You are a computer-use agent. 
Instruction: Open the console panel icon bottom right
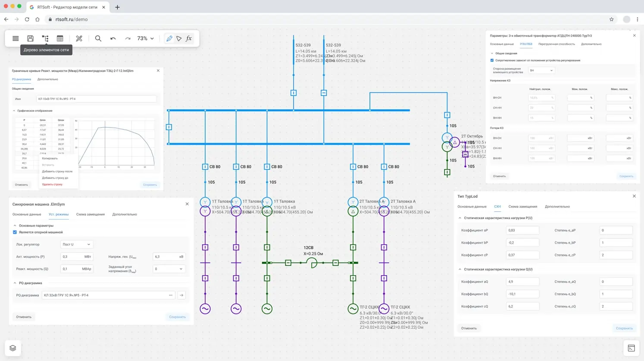click(631, 348)
